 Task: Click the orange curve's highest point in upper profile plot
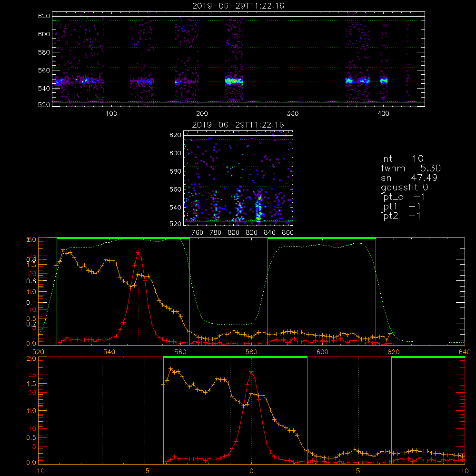(x=63, y=249)
